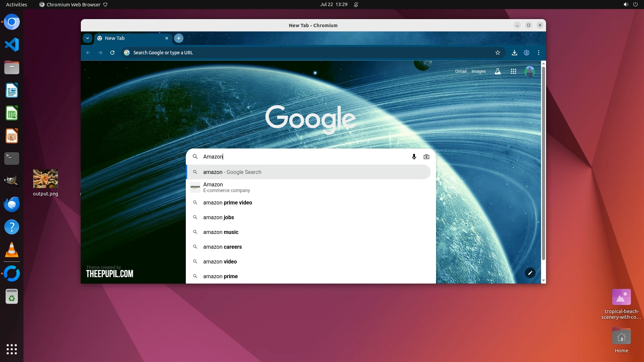Open Google Lens image search camera icon
The width and height of the screenshot is (644, 362).
tap(426, 157)
